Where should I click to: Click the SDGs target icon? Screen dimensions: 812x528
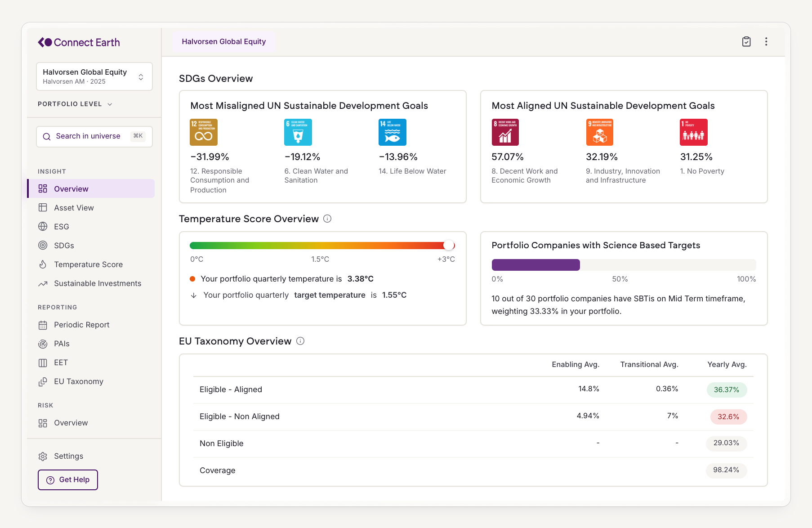pos(43,245)
